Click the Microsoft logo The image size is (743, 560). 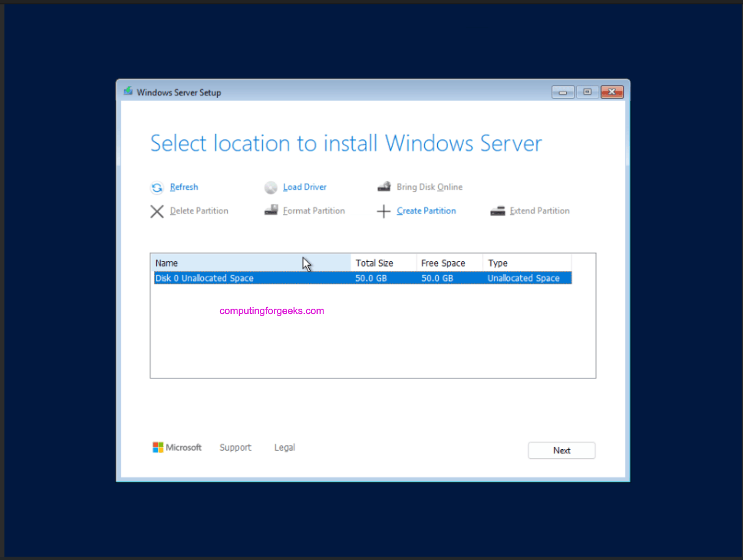pos(158,447)
